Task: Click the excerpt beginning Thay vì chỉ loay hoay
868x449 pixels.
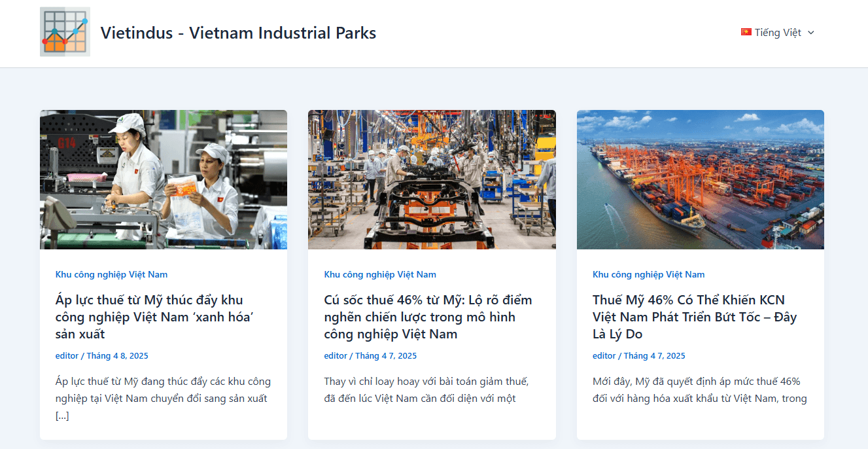Action: coord(426,390)
